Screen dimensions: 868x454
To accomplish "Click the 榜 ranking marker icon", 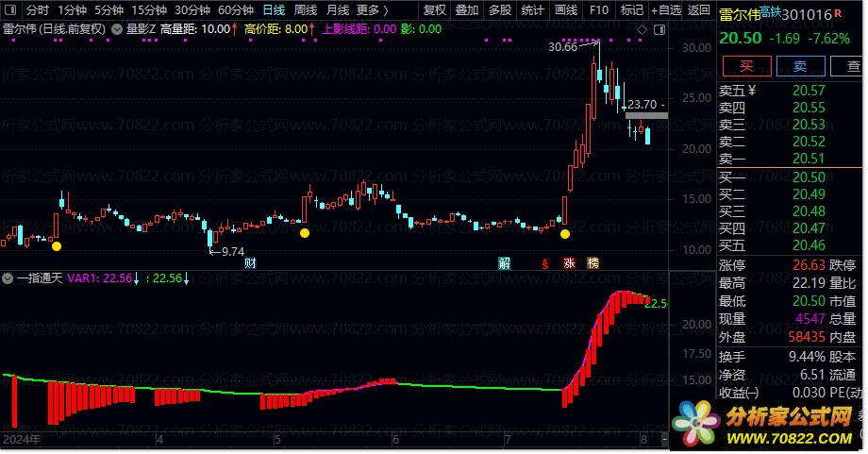I will click(x=593, y=263).
